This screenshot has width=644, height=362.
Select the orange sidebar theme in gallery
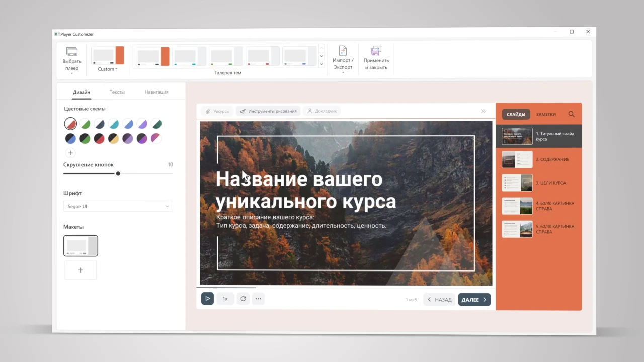(x=153, y=56)
